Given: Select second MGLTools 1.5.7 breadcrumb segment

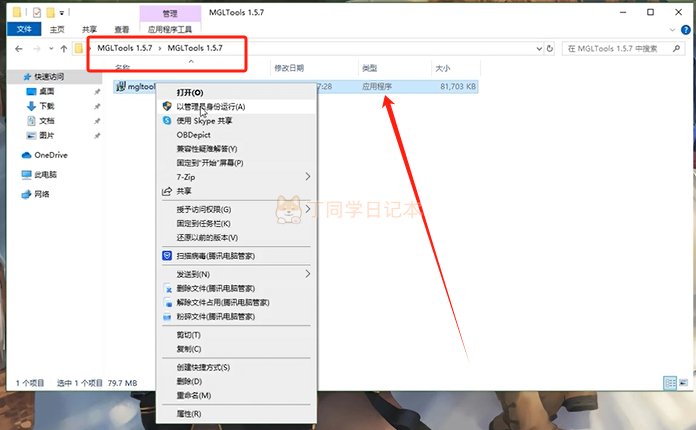Looking at the screenshot, I should pos(195,48).
